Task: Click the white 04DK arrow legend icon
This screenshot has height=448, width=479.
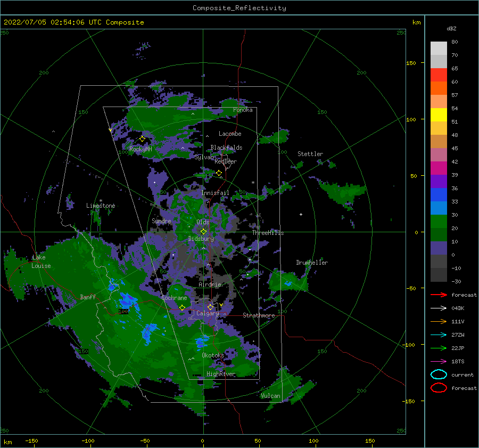Action: 439,308
